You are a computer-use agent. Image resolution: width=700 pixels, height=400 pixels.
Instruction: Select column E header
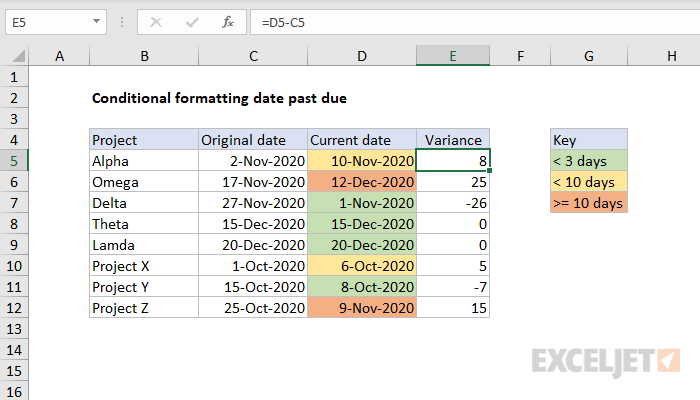453,56
